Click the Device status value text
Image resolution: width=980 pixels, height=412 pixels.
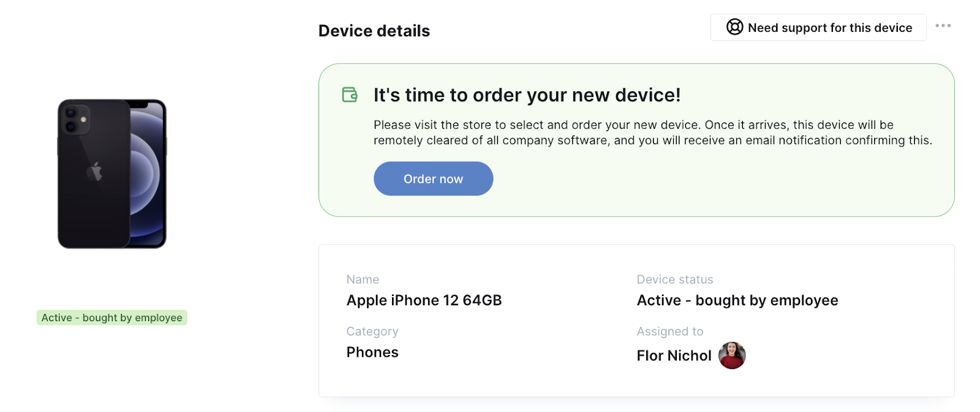pos(737,300)
